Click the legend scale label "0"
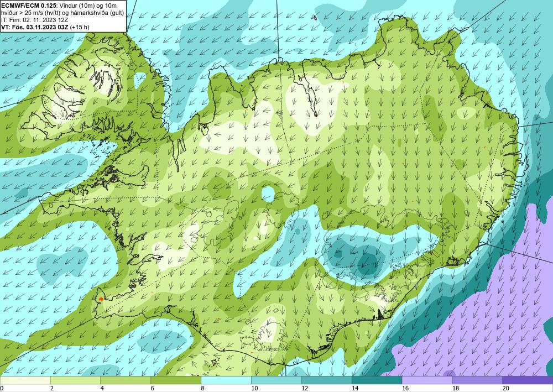 tap(2, 389)
